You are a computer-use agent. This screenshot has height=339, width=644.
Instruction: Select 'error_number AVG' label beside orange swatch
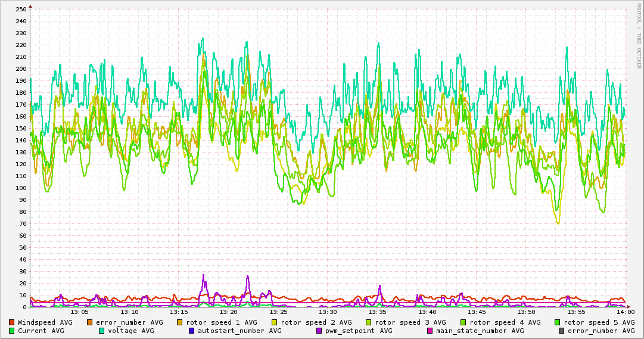(x=129, y=322)
